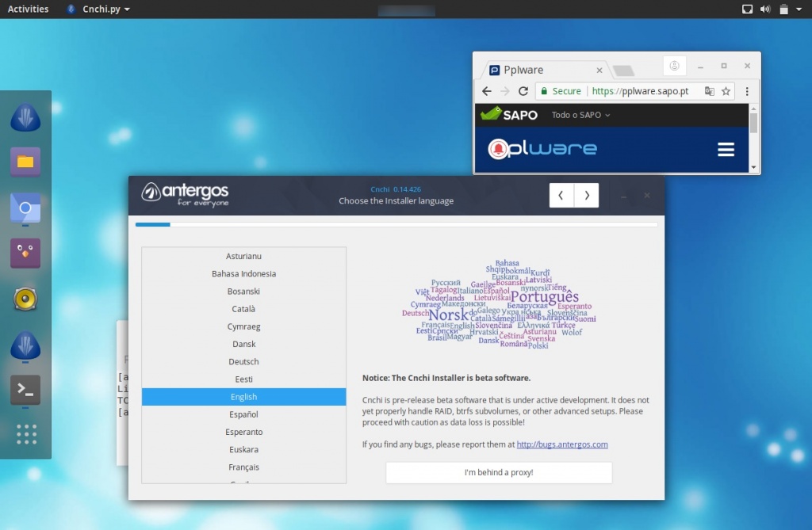
Task: Click the Antergos logo in the installer header
Action: tap(184, 193)
